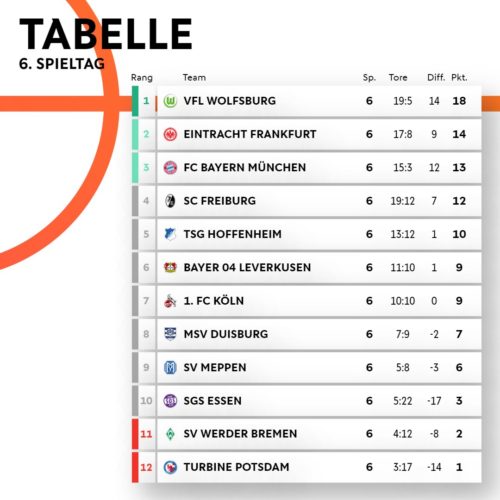This screenshot has height=500, width=500.
Task: Select the SV Meppen logo
Action: click(170, 367)
